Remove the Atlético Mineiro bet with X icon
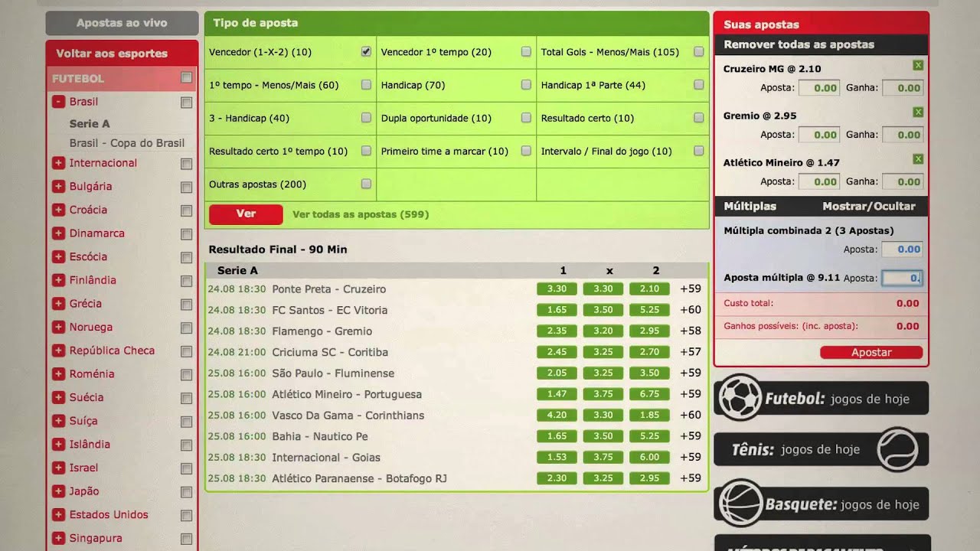Screen dimensions: 980x551 coord(918,159)
